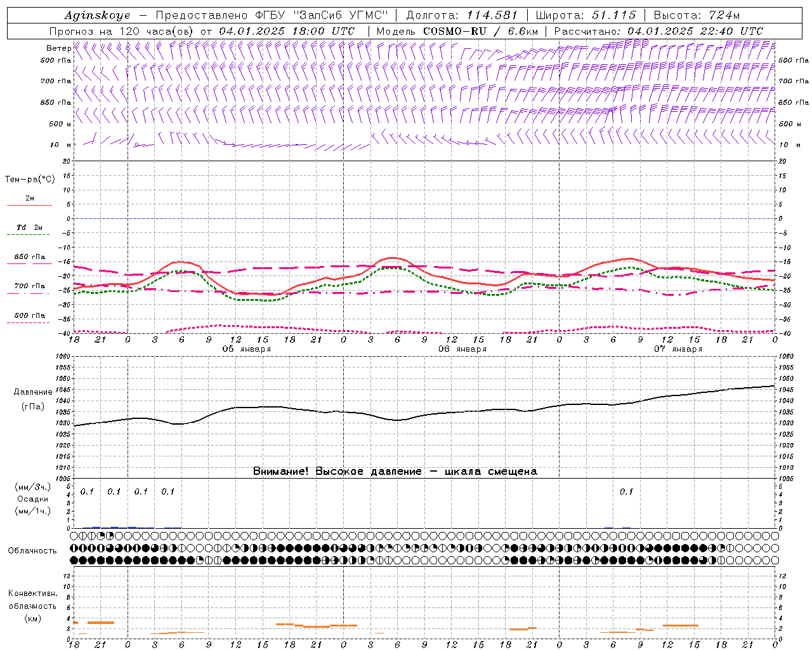Click the (гПа) unit under Давление
Image resolution: width=812 pixels, height=650 pixels.
point(33,406)
